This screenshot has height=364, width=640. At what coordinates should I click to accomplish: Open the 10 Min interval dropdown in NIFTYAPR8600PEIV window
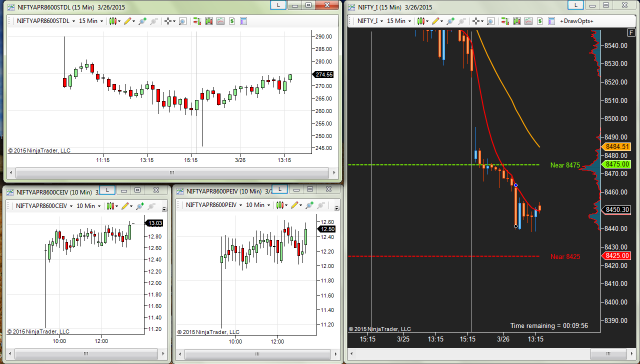(258, 205)
